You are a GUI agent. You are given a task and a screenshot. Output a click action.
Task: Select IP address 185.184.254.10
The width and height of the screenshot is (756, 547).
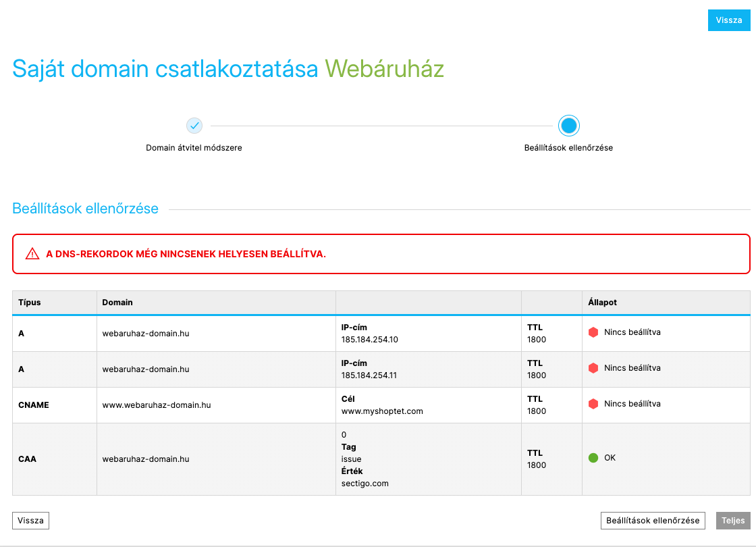click(x=370, y=340)
